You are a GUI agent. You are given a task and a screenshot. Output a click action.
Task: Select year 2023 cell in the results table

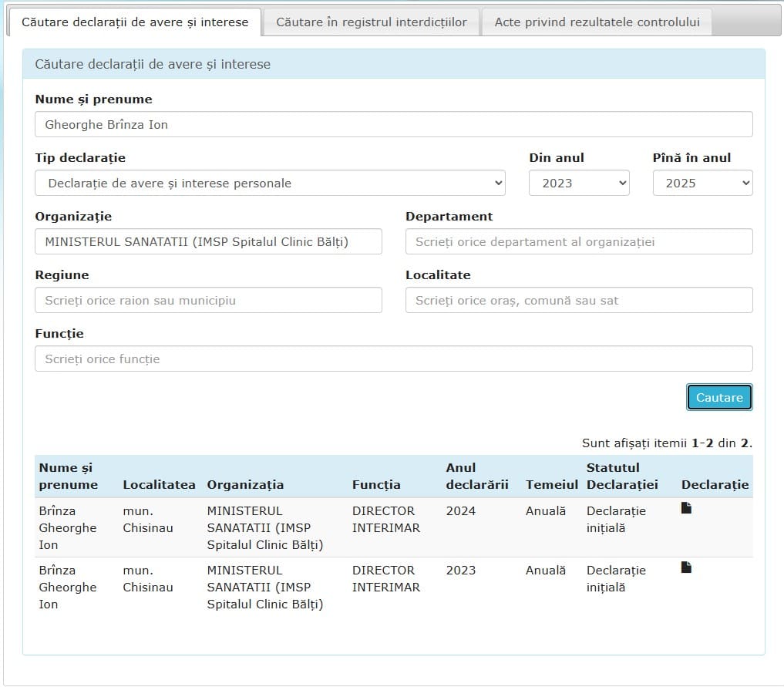coord(460,571)
